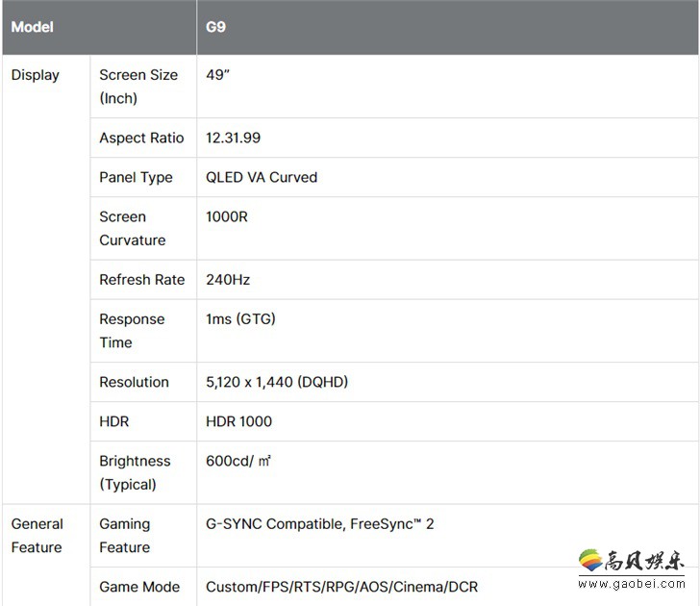Screen dimensions: 700x606
Task: Click the G-SYNC Compatible, FreeSync 2 text
Action: [320, 524]
